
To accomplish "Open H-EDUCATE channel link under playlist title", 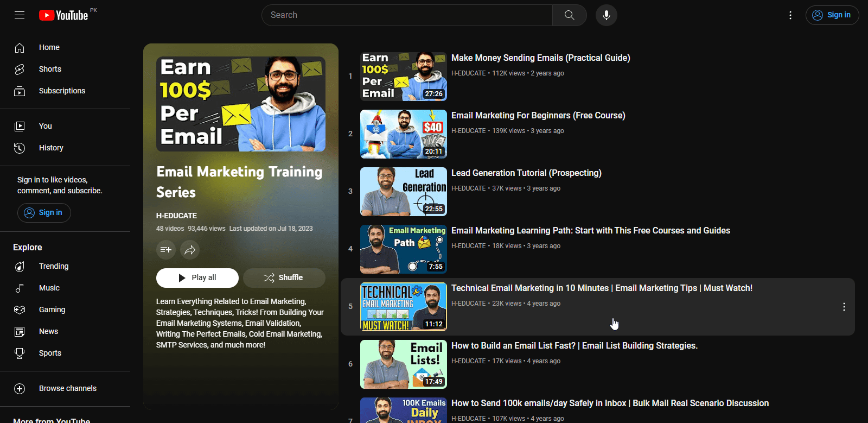I will point(176,216).
